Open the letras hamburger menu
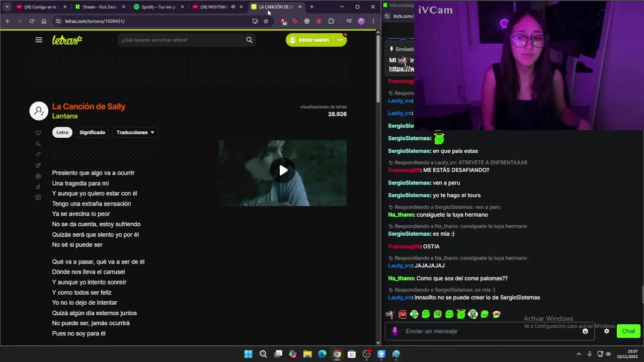This screenshot has width=644, height=362. click(x=39, y=40)
